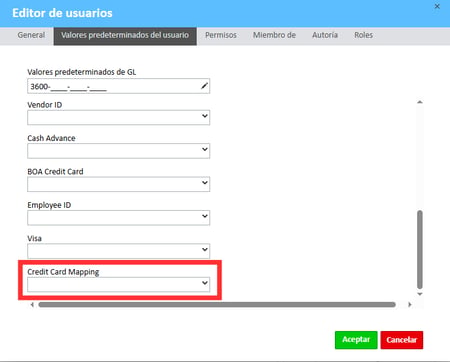This screenshot has width=450, height=362.
Task: Open the Credit Card Mapping dropdown
Action: [x=118, y=284]
